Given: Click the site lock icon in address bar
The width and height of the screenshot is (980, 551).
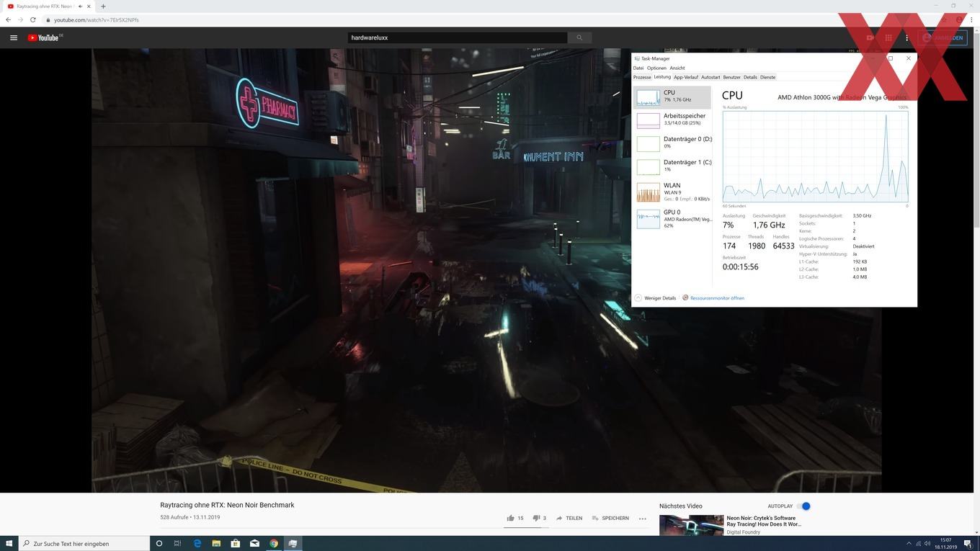Looking at the screenshot, I should click(x=48, y=19).
